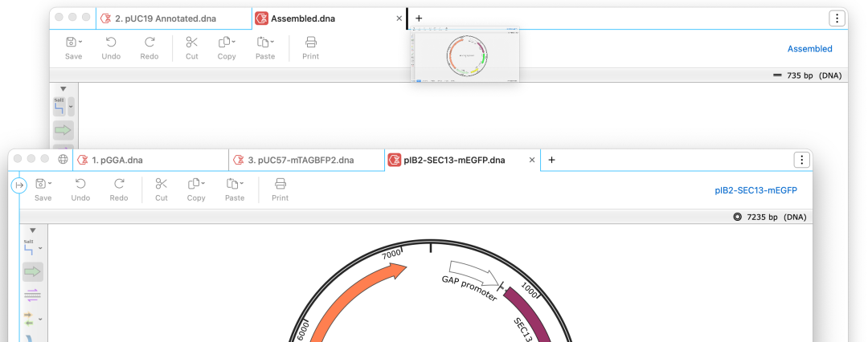The height and width of the screenshot is (342, 868).
Task: Switch to the 1. pGGA.dna tab
Action: pyautogui.click(x=150, y=160)
